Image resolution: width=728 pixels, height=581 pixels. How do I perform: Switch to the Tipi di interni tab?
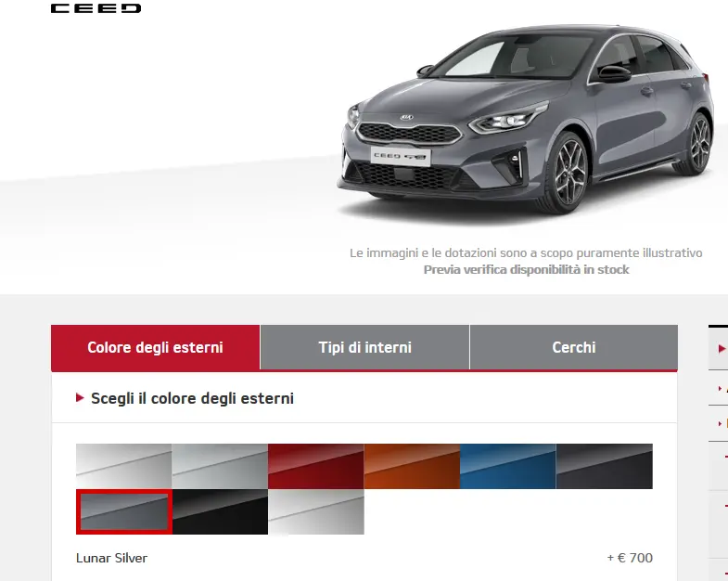pos(365,347)
